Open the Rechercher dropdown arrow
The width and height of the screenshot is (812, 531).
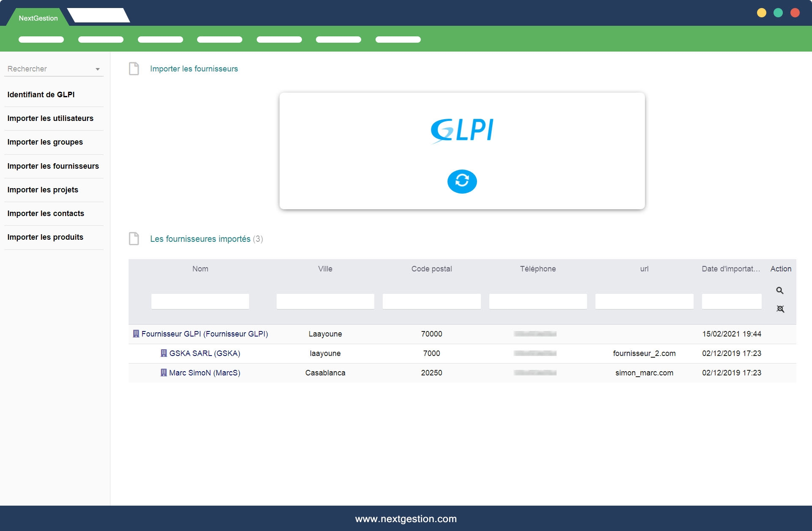click(98, 69)
